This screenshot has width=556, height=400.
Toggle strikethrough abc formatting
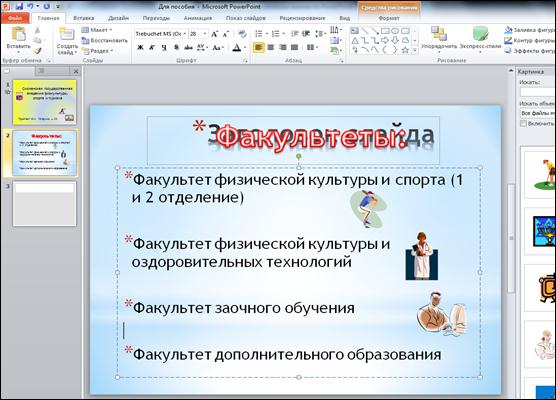point(188,48)
